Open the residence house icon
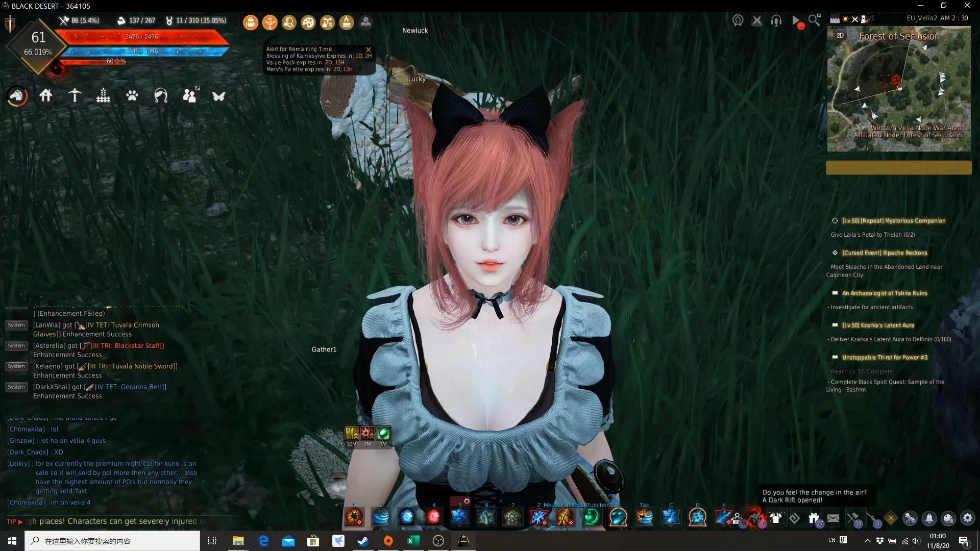Image resolution: width=980 pixels, height=551 pixels. [x=46, y=95]
